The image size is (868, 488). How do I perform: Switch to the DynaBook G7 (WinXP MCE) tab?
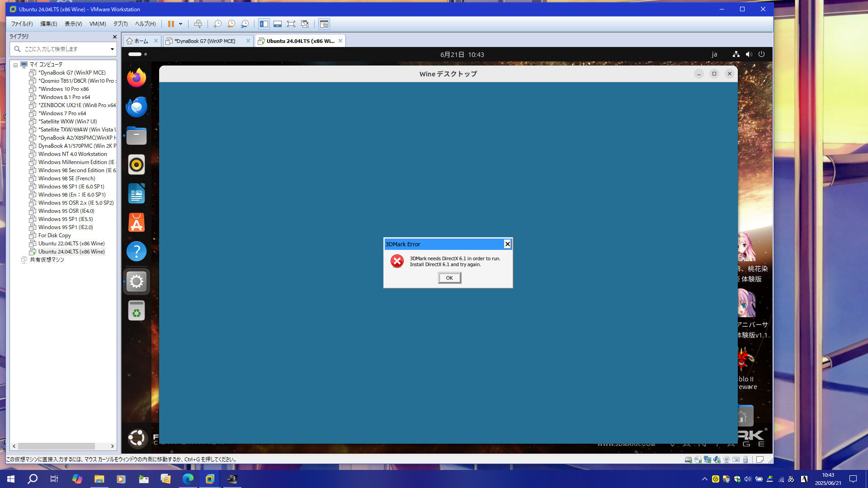click(205, 41)
